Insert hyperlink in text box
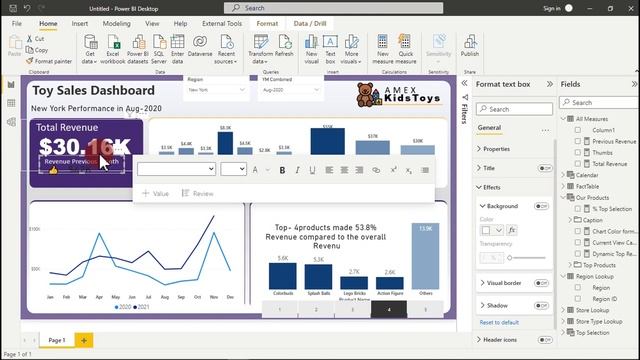 click(376, 170)
